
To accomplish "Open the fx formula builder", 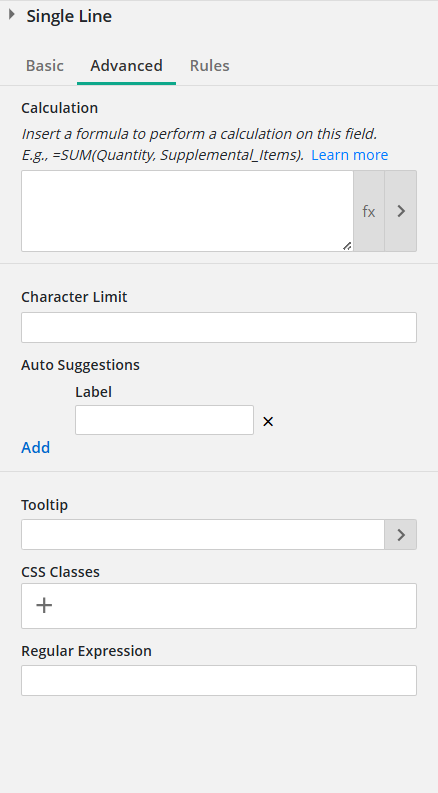I will tap(369, 211).
